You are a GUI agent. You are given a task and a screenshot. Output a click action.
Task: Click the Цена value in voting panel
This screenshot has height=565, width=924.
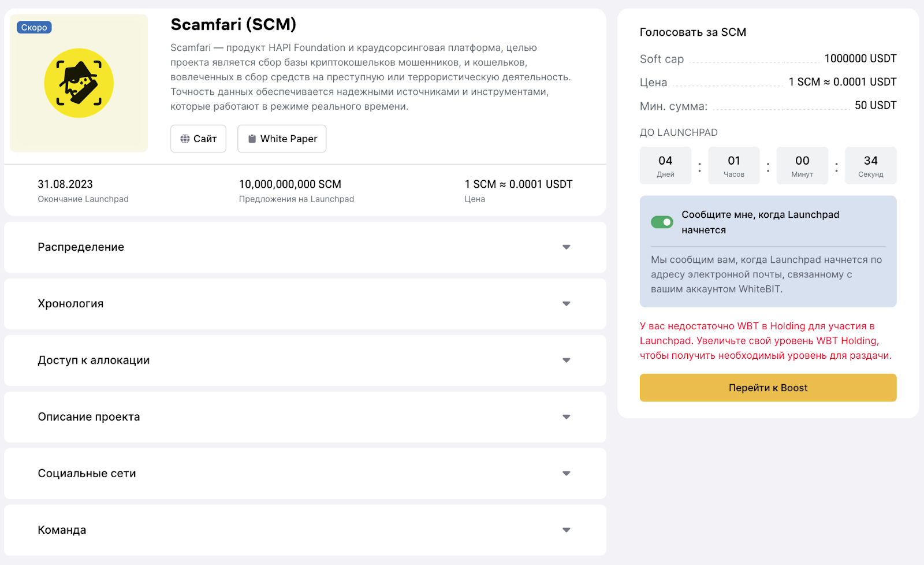(843, 82)
